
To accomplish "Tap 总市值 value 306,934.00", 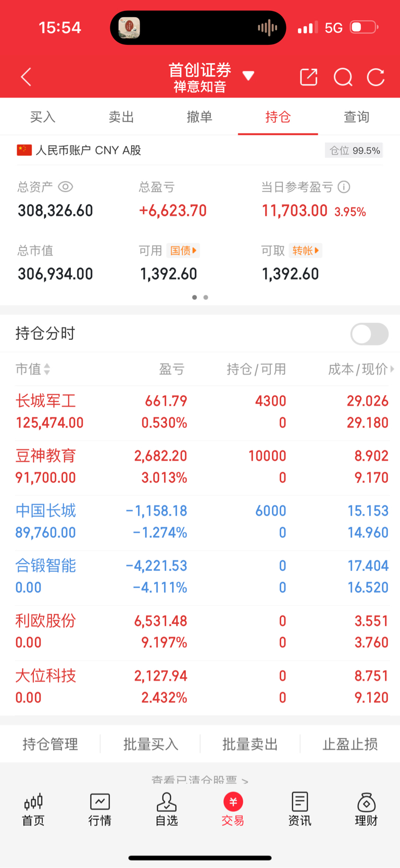I will coord(55,274).
